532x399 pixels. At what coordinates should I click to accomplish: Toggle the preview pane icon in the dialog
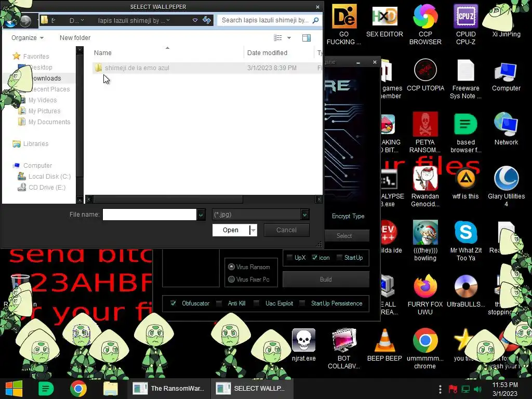pos(307,37)
